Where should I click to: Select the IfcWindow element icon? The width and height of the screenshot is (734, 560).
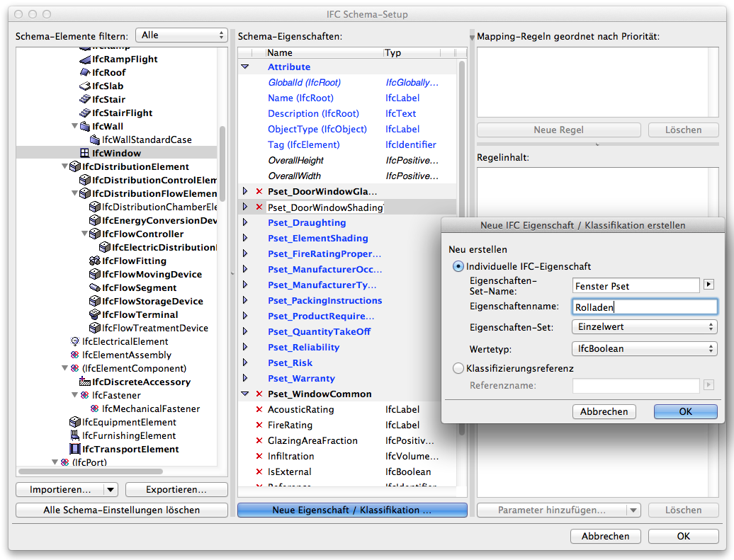[x=85, y=153]
